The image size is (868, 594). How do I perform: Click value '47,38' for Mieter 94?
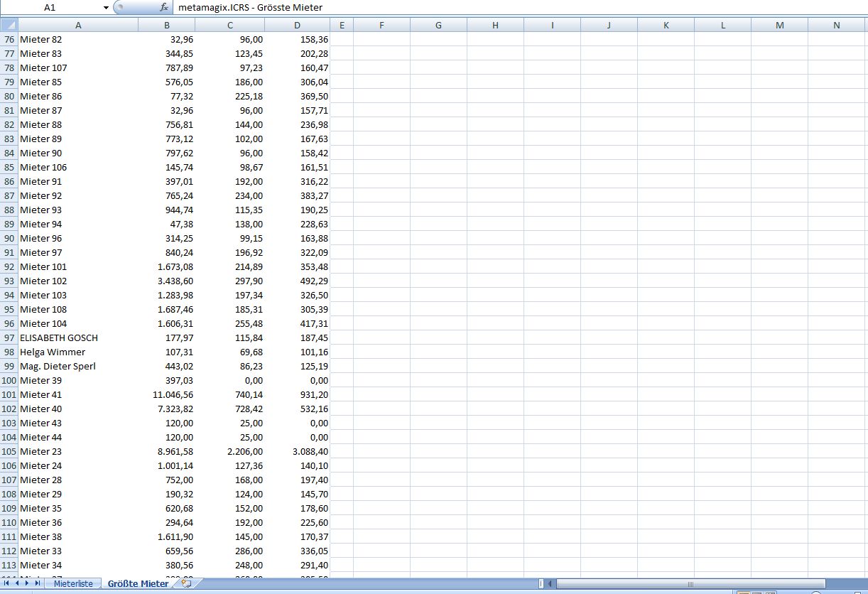pos(182,224)
